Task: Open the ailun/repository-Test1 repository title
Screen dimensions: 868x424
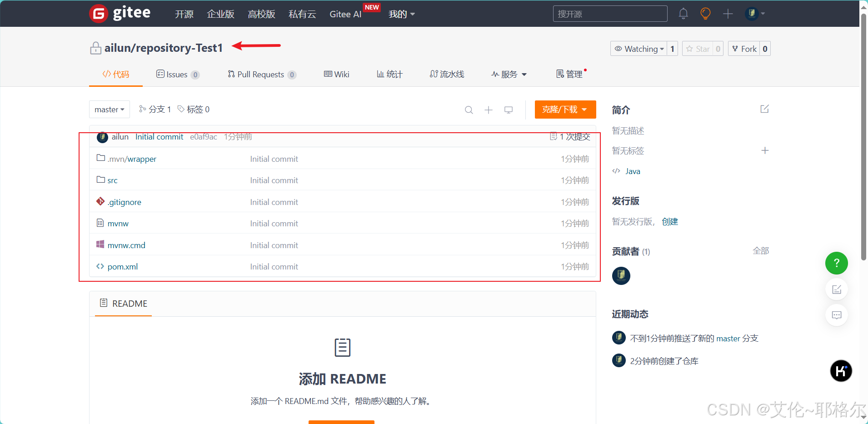Action: [x=164, y=48]
